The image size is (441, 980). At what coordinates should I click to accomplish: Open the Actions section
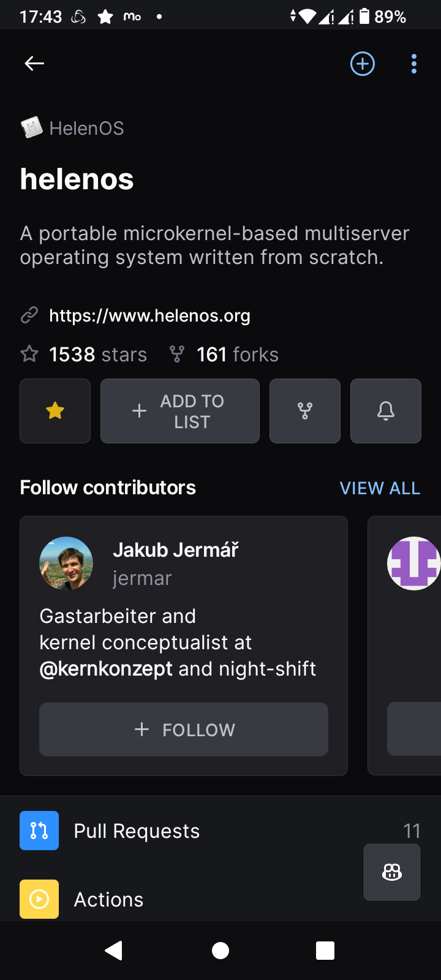pyautogui.click(x=108, y=899)
